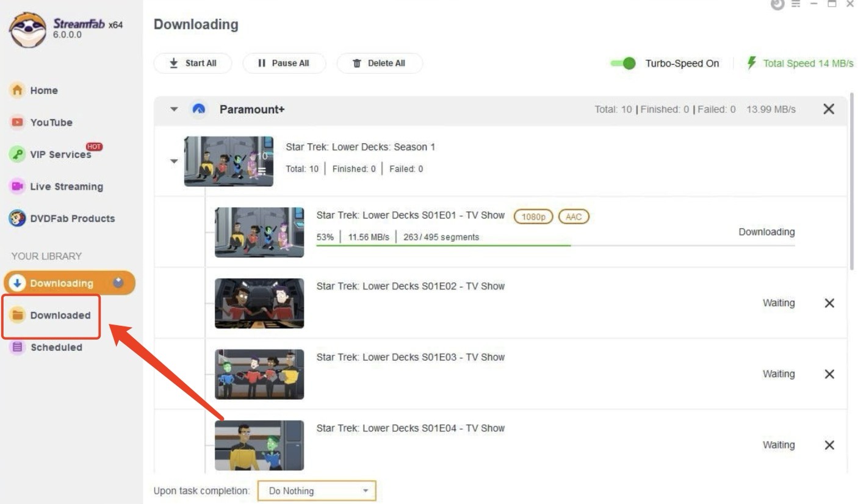Viewport: 858px width, 504px height.
Task: Turn off Turbo-Speed switch
Action: [x=623, y=63]
